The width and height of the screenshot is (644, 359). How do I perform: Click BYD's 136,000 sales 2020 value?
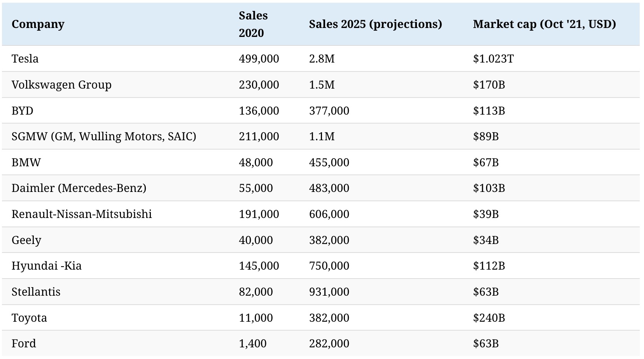259,111
